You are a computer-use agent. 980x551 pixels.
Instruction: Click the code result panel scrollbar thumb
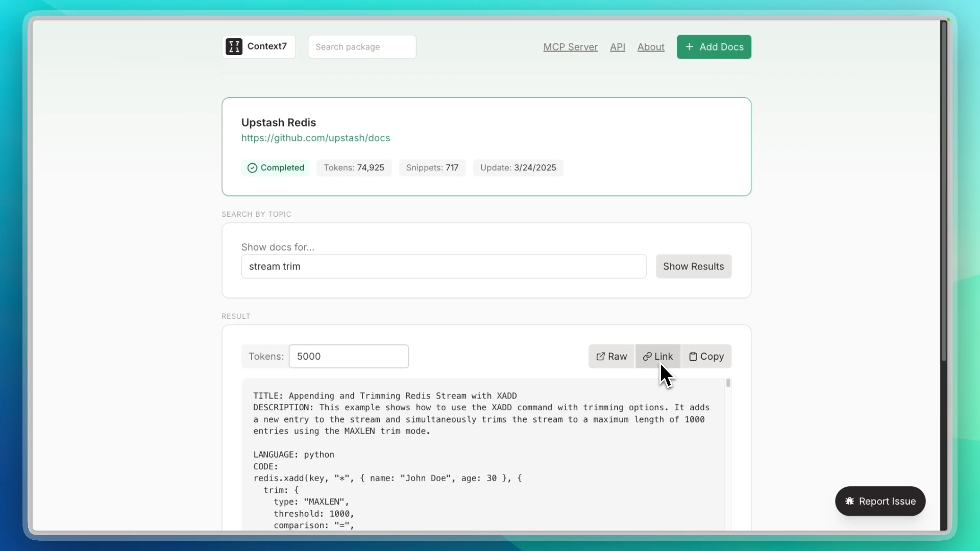point(728,383)
